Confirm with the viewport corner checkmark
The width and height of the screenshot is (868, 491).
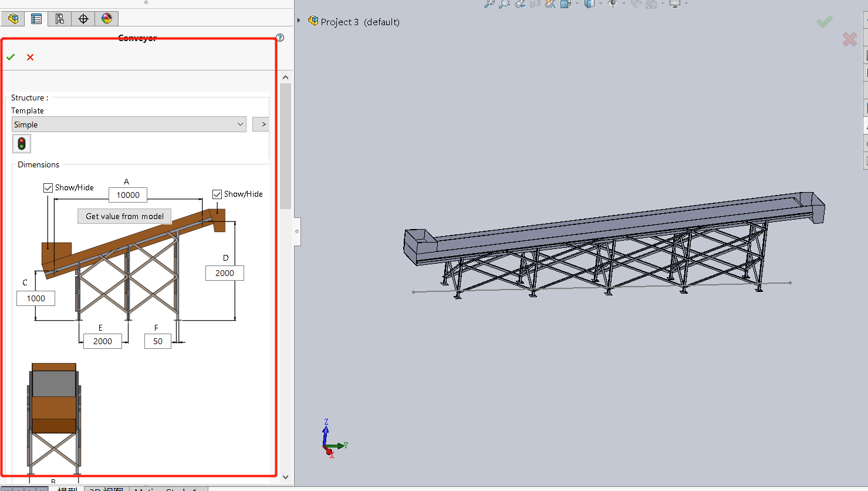pos(825,22)
